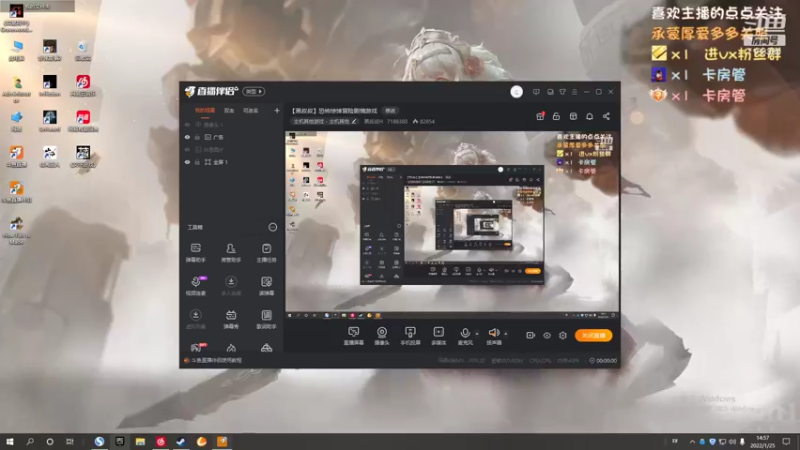Select the orange active scene tab
Viewport: 800px width, 450px height.
pos(205,110)
